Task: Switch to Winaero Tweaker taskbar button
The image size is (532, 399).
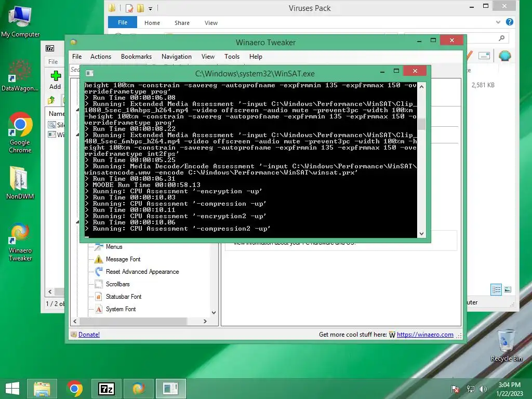Action: click(138, 389)
